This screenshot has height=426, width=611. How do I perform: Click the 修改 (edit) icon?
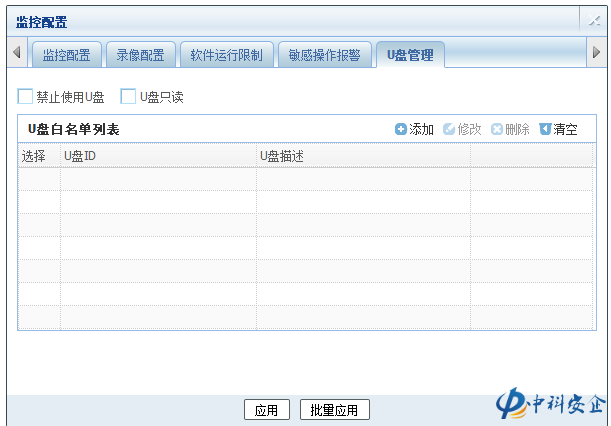(x=449, y=129)
